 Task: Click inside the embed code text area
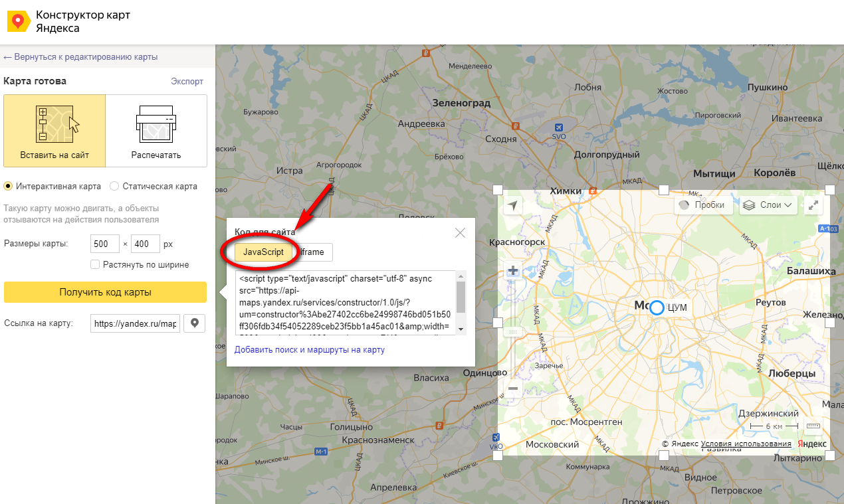click(x=345, y=302)
